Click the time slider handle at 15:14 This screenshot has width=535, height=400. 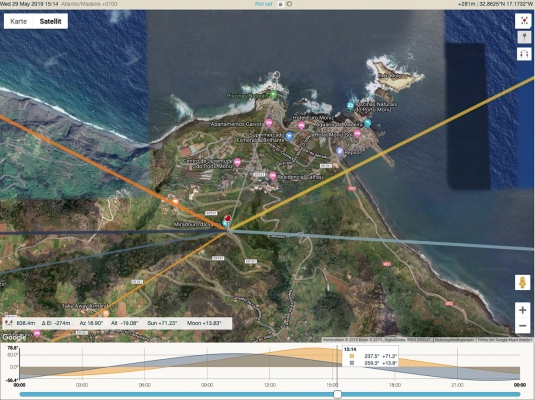click(337, 394)
